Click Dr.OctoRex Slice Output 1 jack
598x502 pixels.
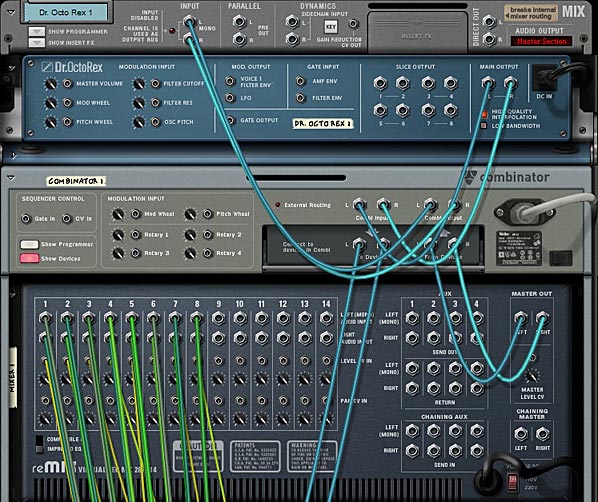point(380,83)
